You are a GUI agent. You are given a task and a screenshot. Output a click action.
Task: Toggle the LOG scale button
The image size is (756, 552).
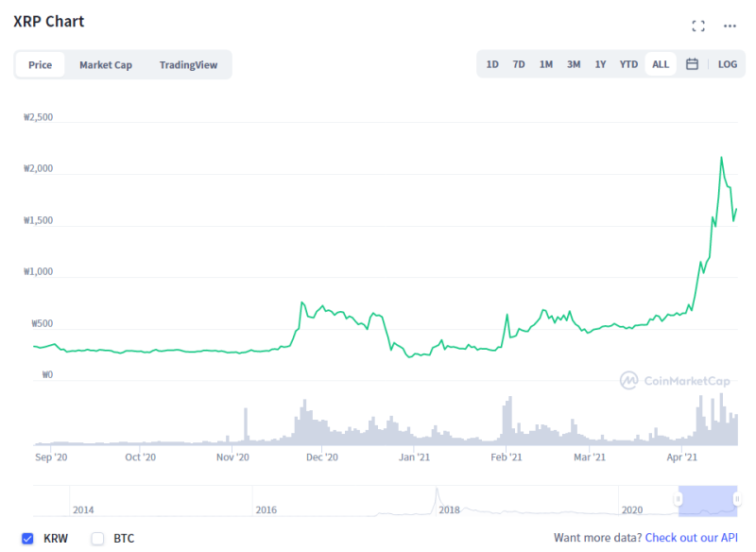tap(727, 64)
